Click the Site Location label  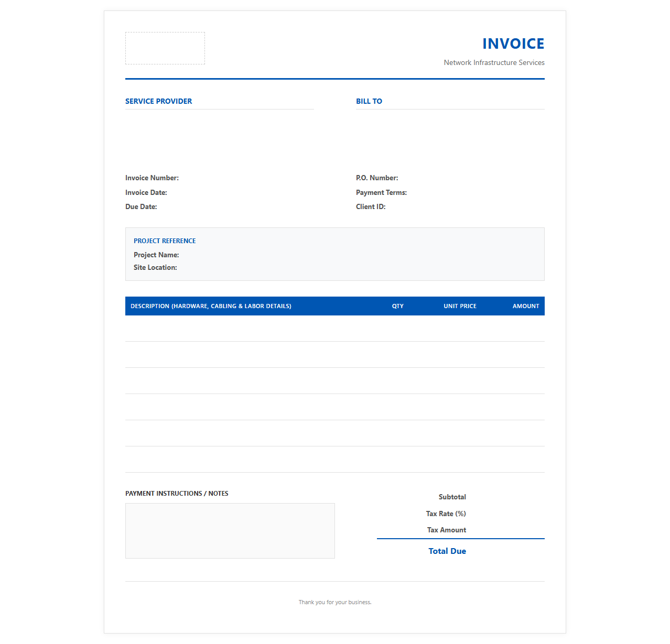[155, 267]
